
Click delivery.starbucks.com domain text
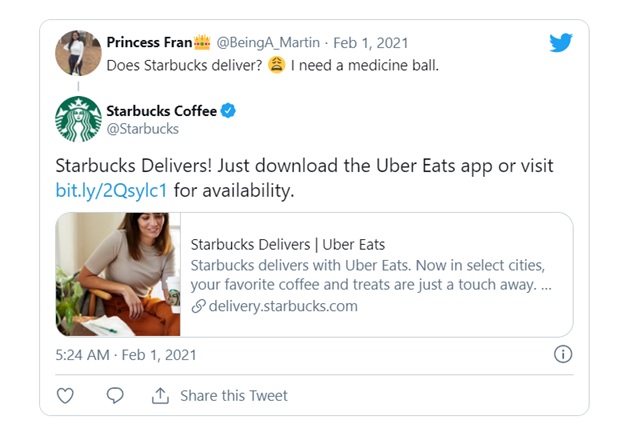point(283,306)
